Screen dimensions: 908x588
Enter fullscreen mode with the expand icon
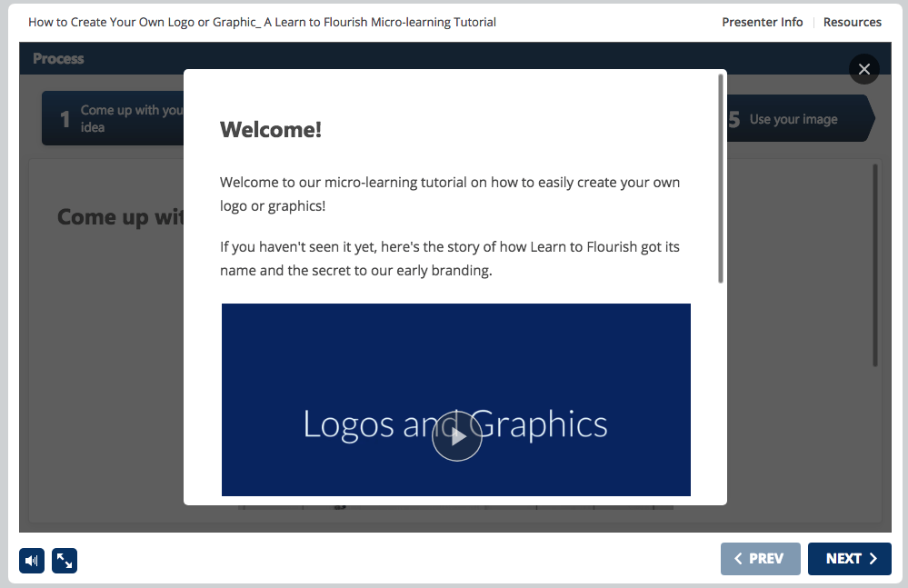point(65,561)
